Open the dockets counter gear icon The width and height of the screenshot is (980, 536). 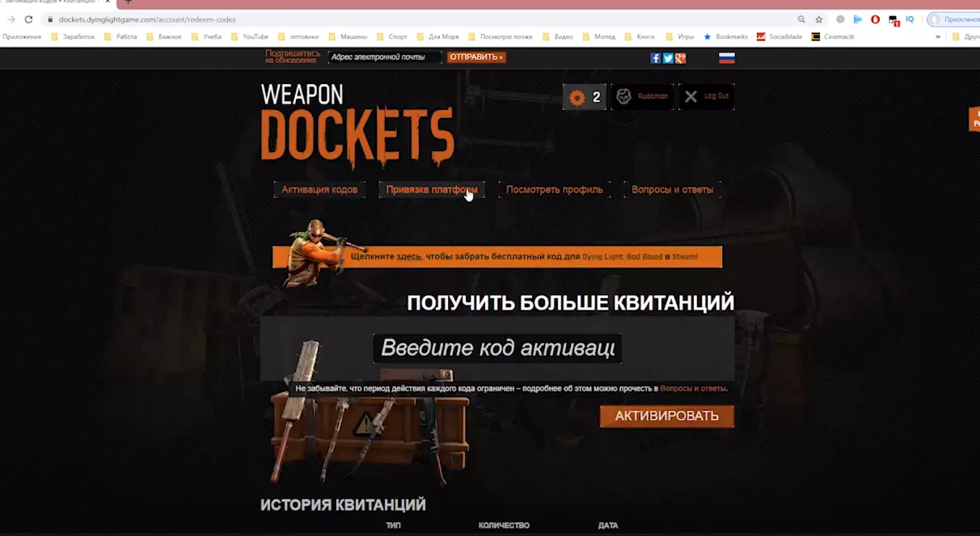tap(577, 96)
